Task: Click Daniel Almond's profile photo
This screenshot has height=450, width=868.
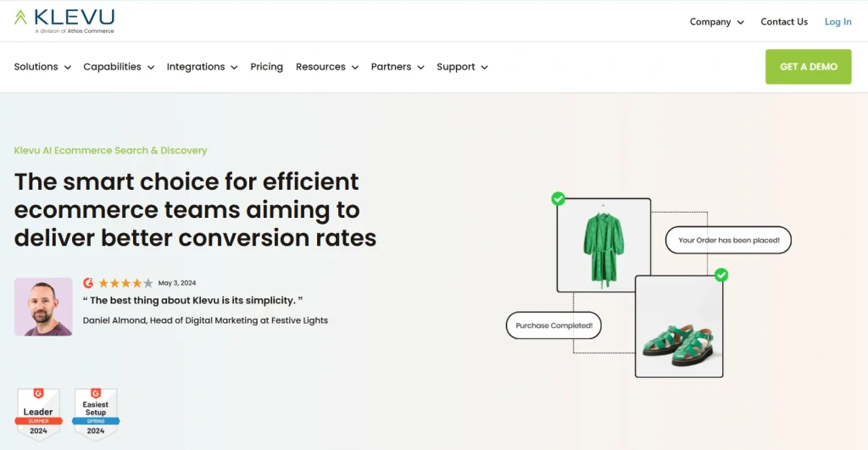Action: tap(43, 307)
